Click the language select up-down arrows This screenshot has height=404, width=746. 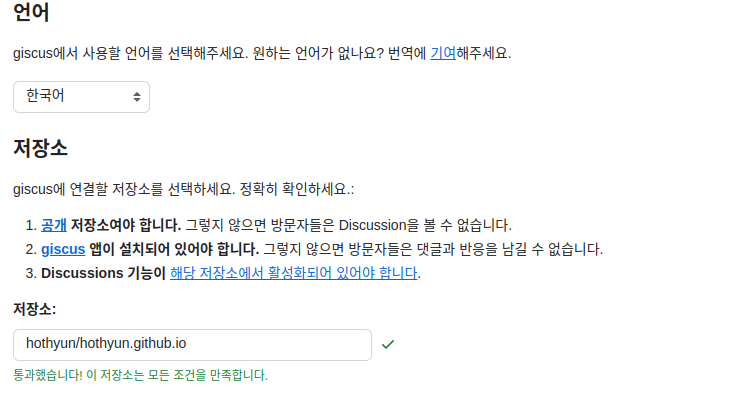[137, 97]
